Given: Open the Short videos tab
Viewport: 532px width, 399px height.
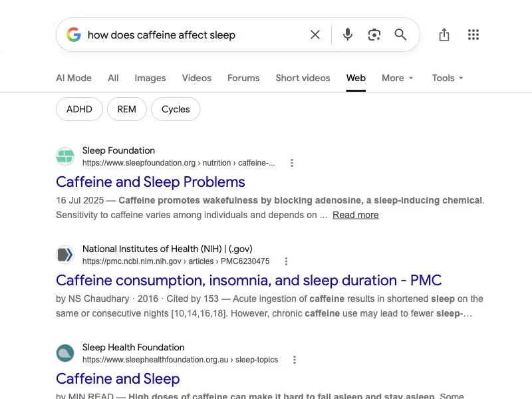Looking at the screenshot, I should coord(303,78).
